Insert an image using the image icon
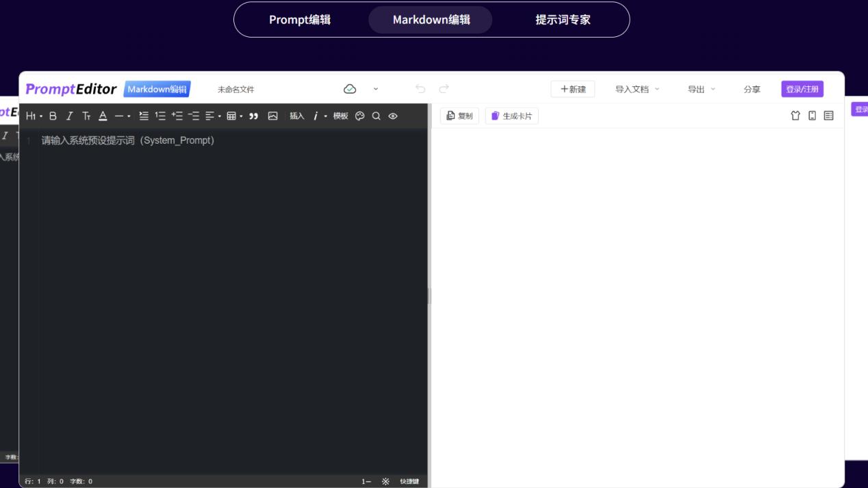Screen dimensions: 868x488 [273, 116]
